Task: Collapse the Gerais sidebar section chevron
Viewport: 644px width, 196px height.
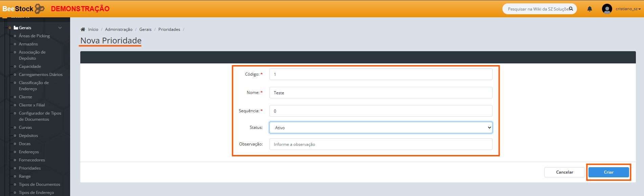Action: tap(60, 28)
